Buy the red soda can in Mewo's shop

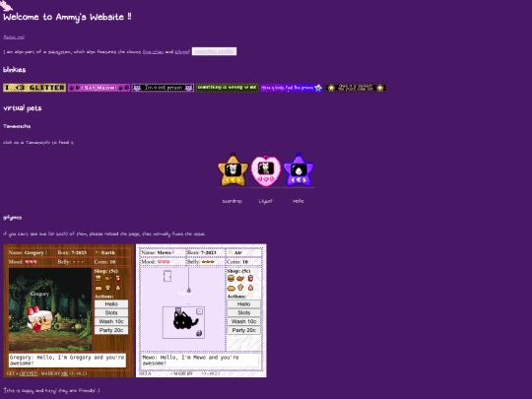pyautogui.click(x=250, y=278)
